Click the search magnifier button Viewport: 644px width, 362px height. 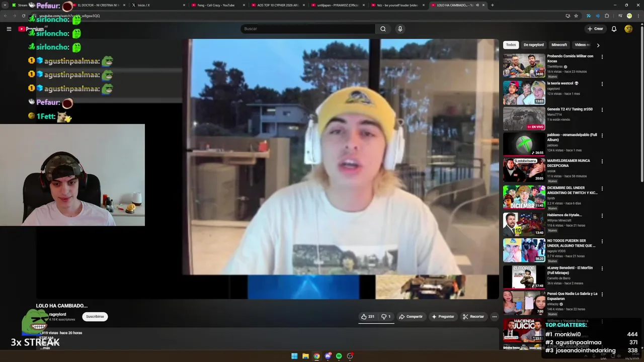pyautogui.click(x=383, y=29)
